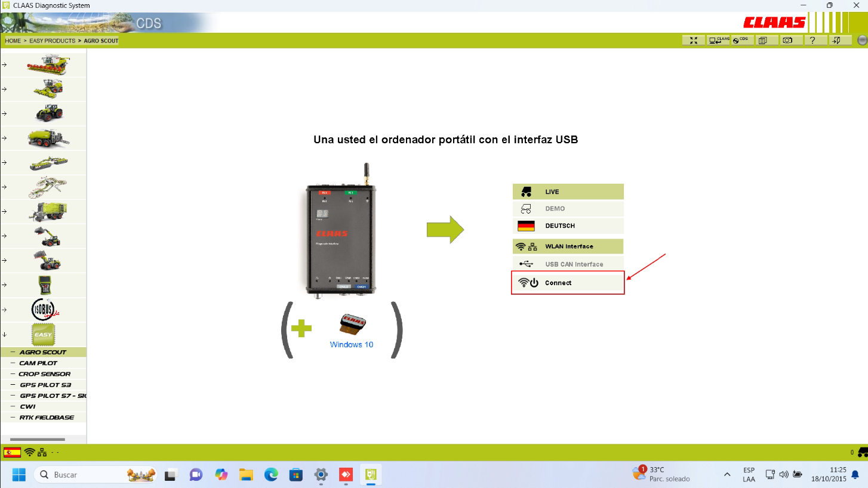Expand the rake machine row arrow

[4, 187]
